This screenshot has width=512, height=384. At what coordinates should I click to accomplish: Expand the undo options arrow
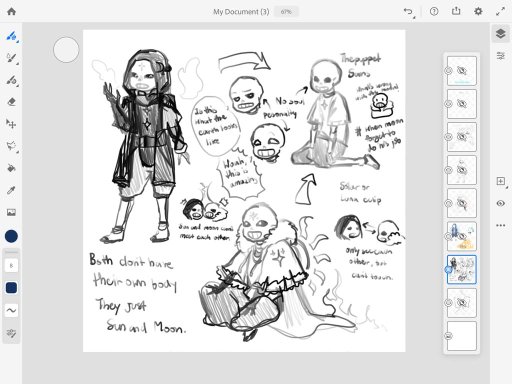tap(414, 17)
